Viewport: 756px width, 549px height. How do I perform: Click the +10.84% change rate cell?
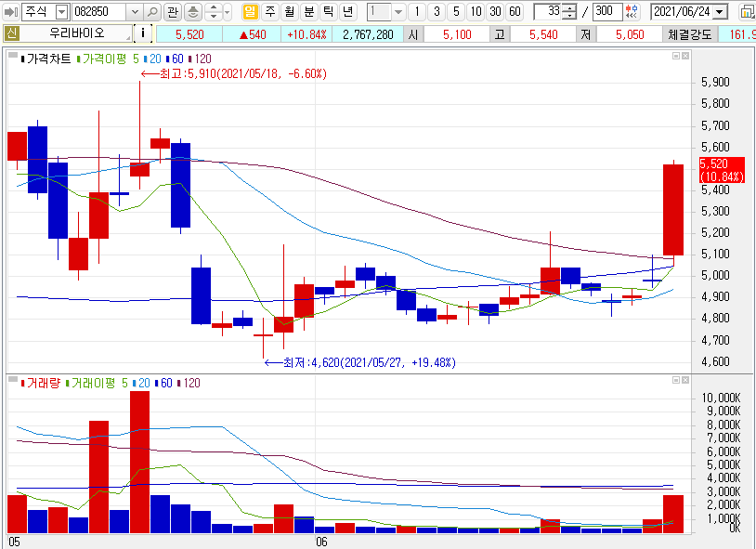click(306, 34)
